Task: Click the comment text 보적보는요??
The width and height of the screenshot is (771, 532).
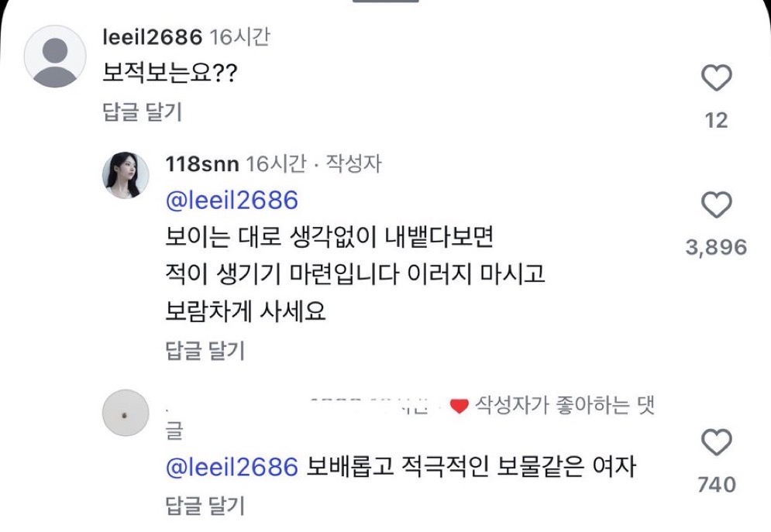Action: 170,74
